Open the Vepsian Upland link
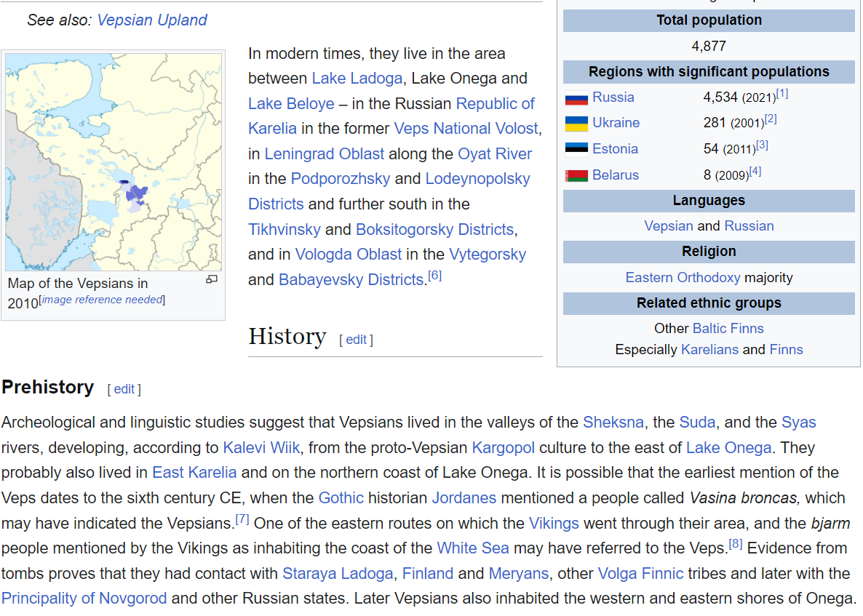The image size is (863, 616). coord(152,20)
